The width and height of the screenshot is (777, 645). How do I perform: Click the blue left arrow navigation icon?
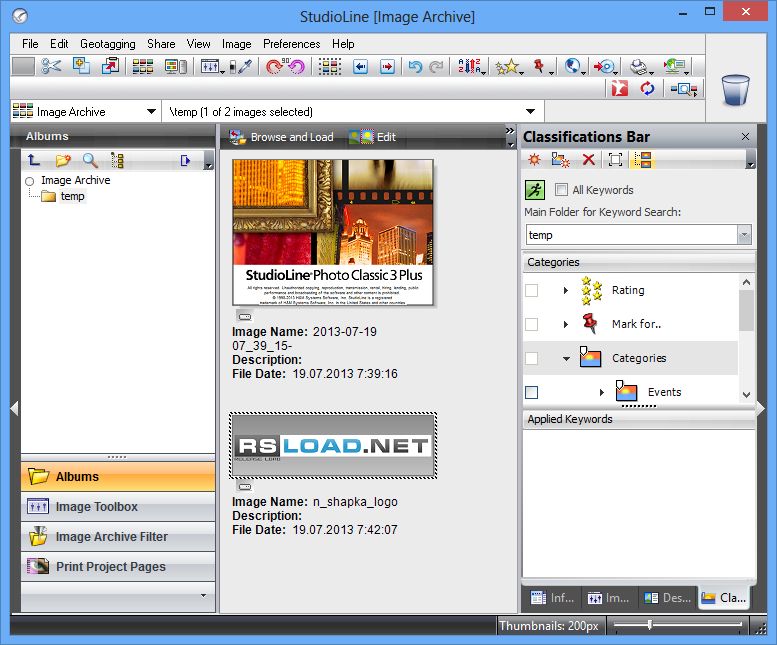(x=360, y=66)
